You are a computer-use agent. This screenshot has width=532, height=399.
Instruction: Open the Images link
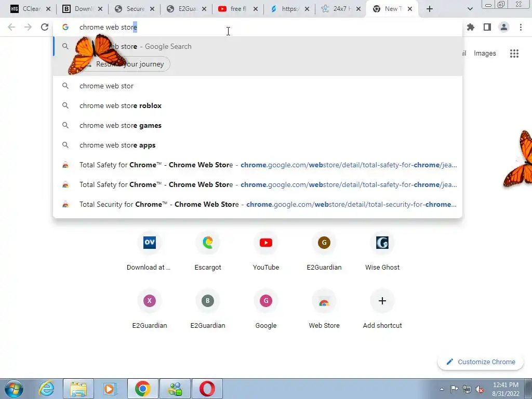pyautogui.click(x=485, y=54)
